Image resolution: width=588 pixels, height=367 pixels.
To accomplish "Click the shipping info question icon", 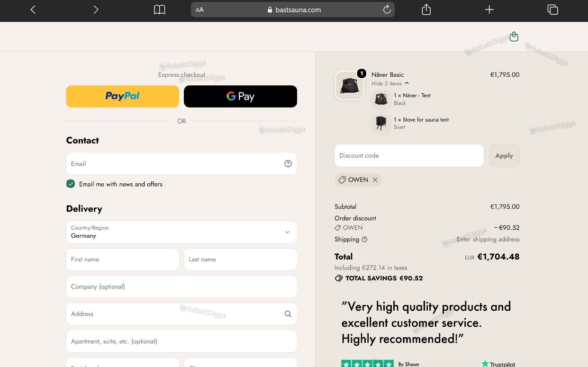I will pyautogui.click(x=364, y=240).
